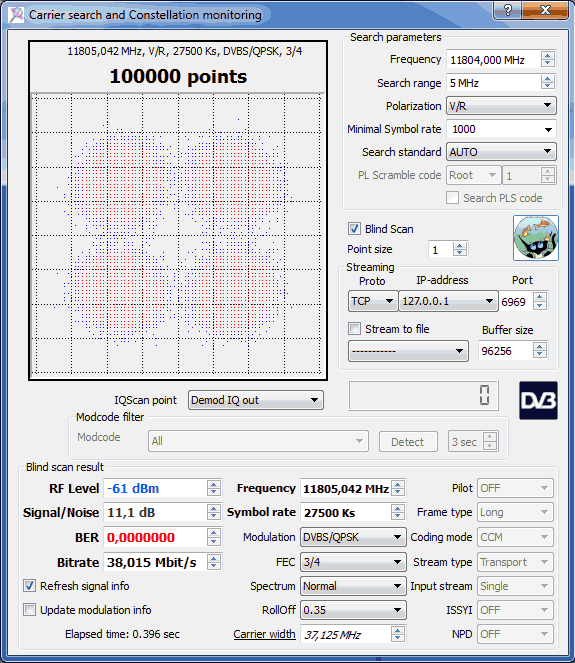Image resolution: width=575 pixels, height=663 pixels.
Task: Click the DVB logo icon
Action: [x=538, y=400]
